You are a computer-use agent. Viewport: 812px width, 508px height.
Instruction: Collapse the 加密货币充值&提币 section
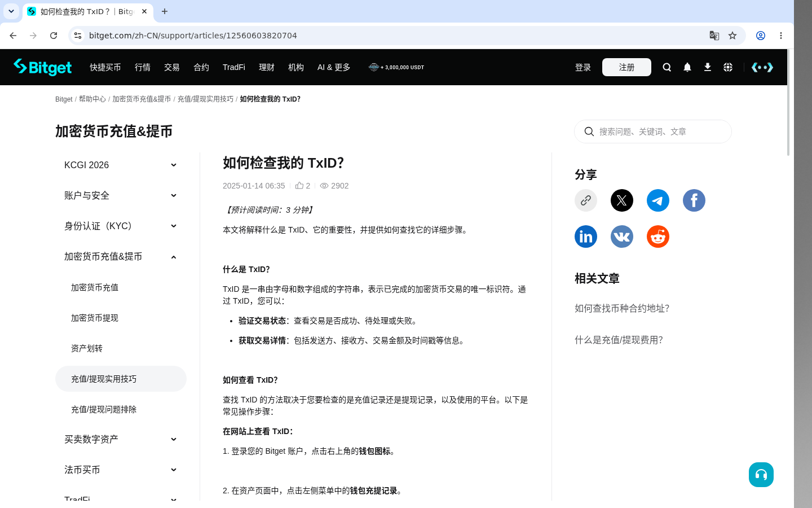(x=174, y=257)
